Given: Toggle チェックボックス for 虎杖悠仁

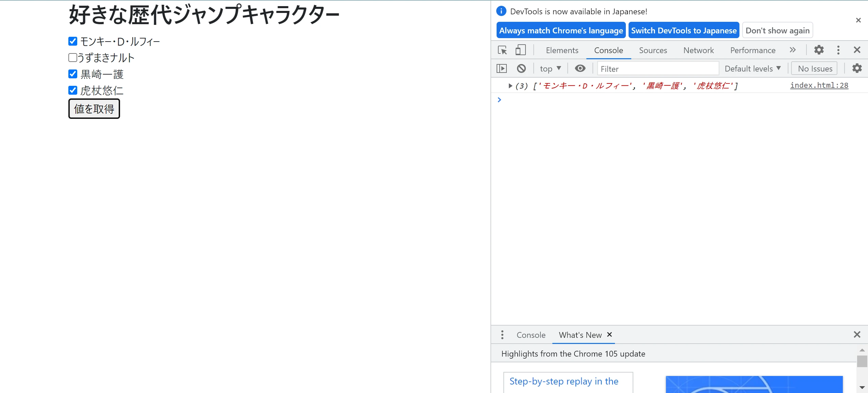Looking at the screenshot, I should 72,90.
